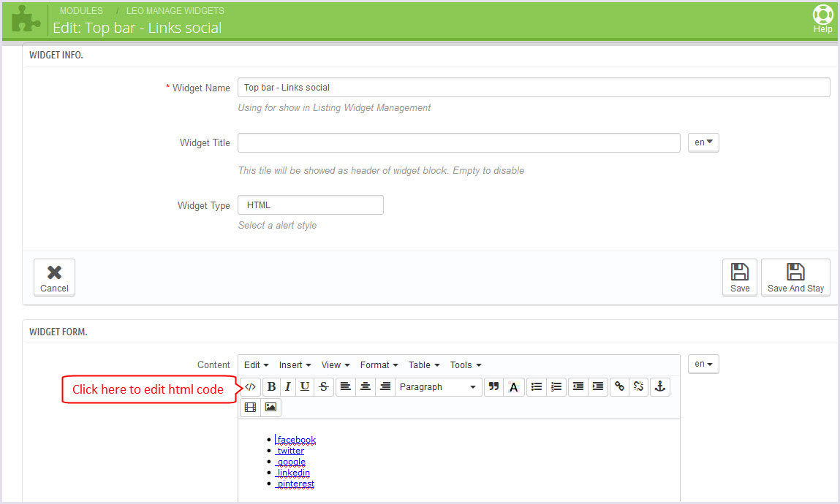This screenshot has width=840, height=504.
Task: Cancel editing the widget
Action: tap(54, 278)
